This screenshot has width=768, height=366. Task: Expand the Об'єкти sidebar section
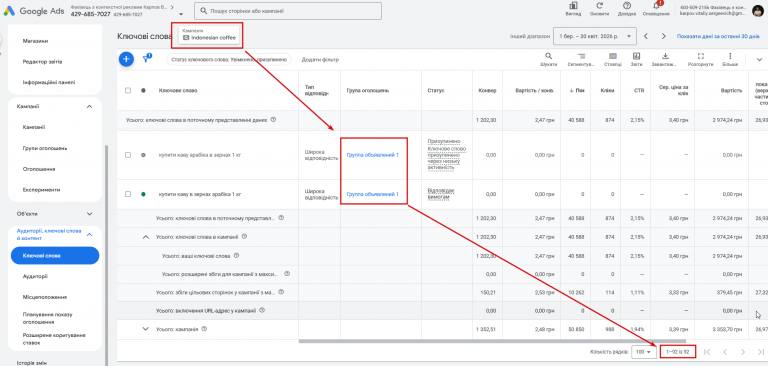[89, 214]
